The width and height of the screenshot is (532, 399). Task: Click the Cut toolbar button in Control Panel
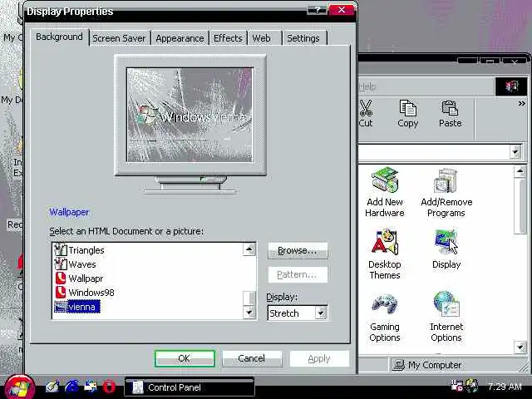(x=366, y=114)
